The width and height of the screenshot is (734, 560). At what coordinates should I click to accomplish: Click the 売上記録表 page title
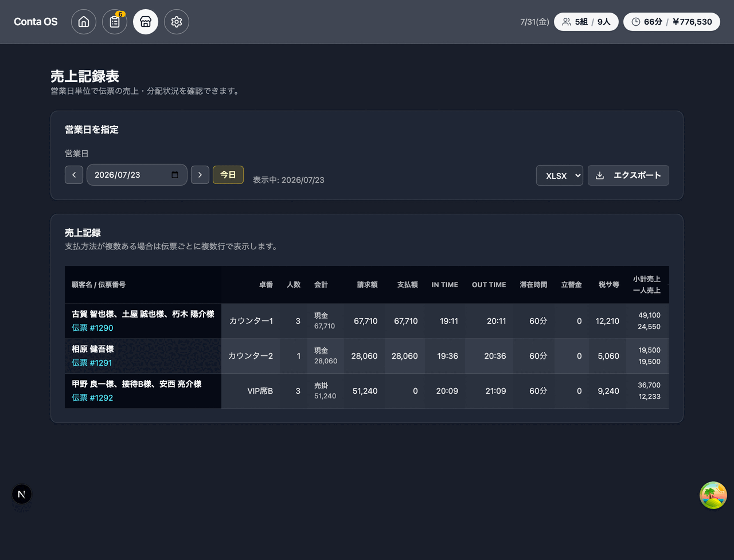85,76
